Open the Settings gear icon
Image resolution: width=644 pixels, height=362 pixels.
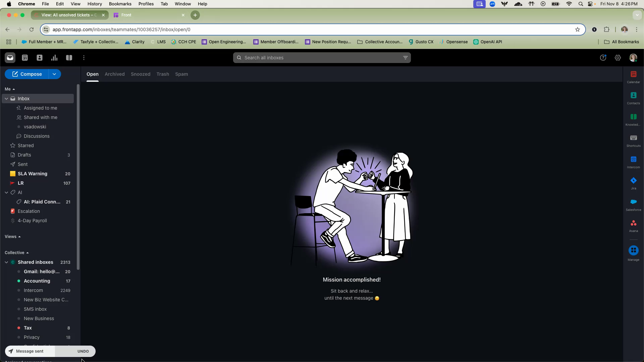tap(618, 58)
